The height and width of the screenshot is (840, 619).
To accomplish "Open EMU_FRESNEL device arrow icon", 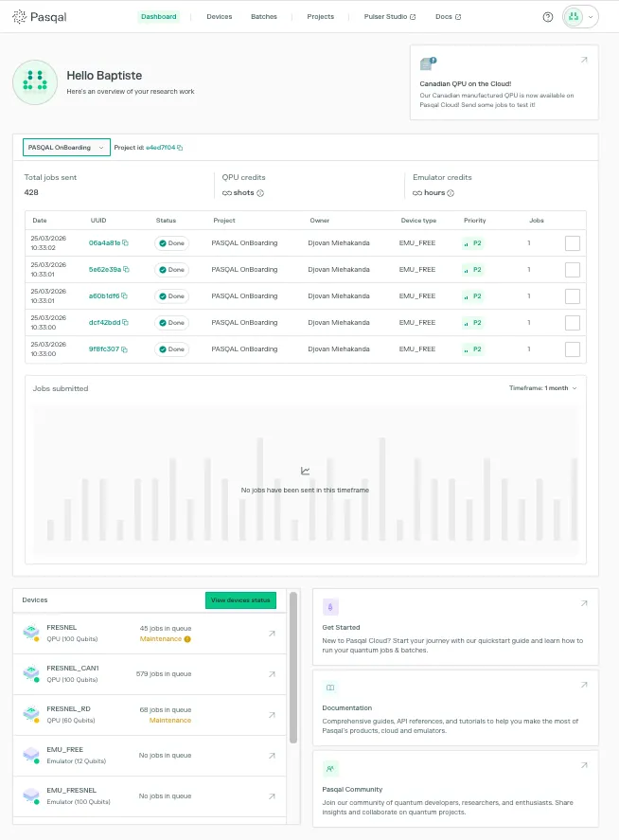I will [x=272, y=796].
